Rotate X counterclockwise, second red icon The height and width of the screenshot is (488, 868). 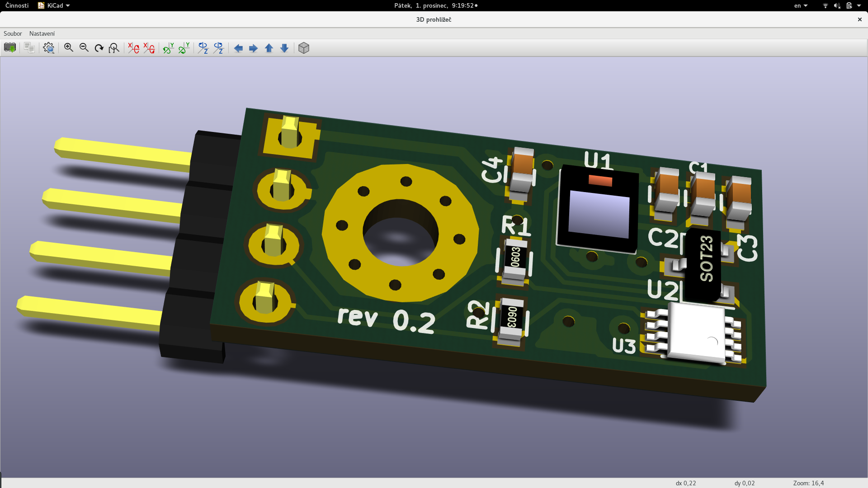point(149,48)
